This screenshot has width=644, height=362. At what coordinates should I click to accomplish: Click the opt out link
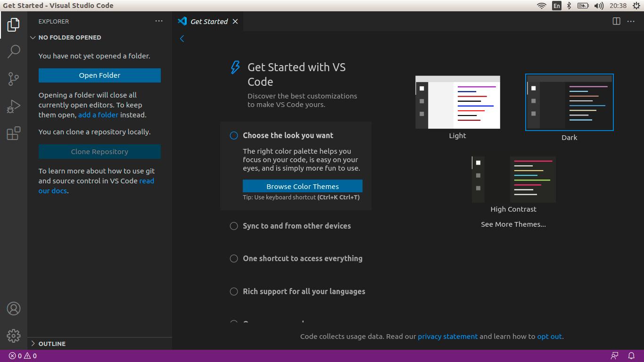pos(549,337)
